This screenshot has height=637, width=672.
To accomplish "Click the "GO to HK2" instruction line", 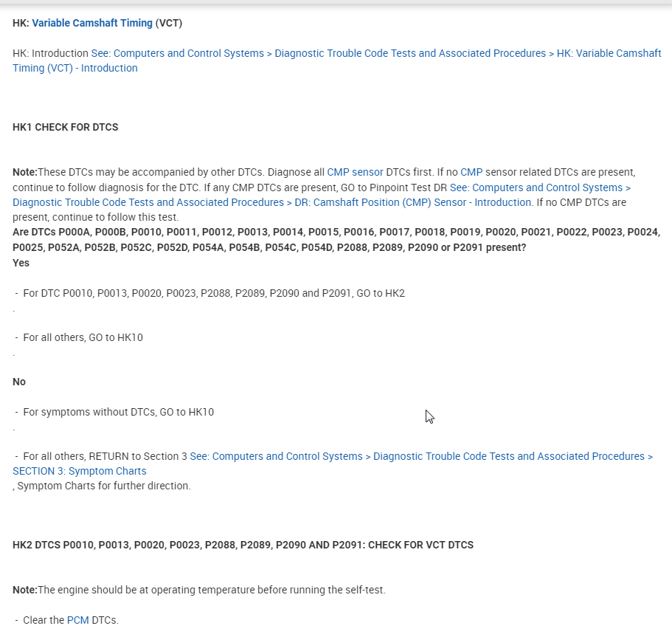I will (214, 293).
